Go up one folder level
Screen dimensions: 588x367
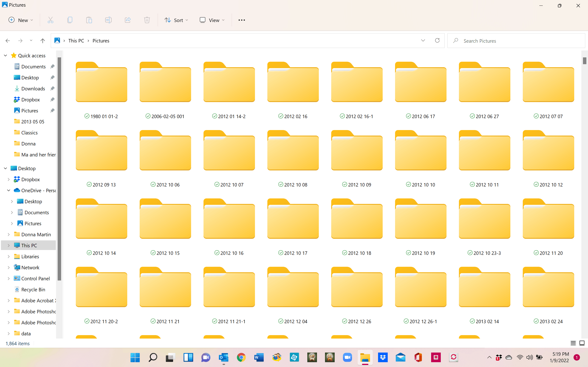tap(42, 41)
